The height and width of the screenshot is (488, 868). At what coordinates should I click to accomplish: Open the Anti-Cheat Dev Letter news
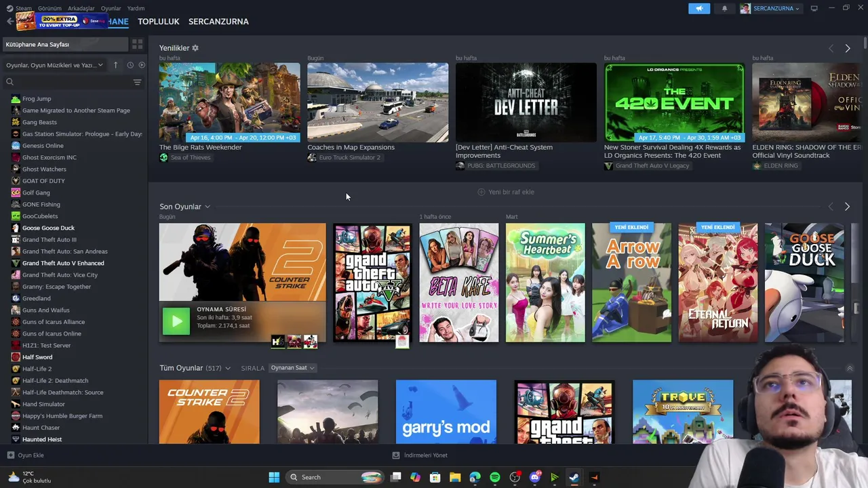pos(526,102)
